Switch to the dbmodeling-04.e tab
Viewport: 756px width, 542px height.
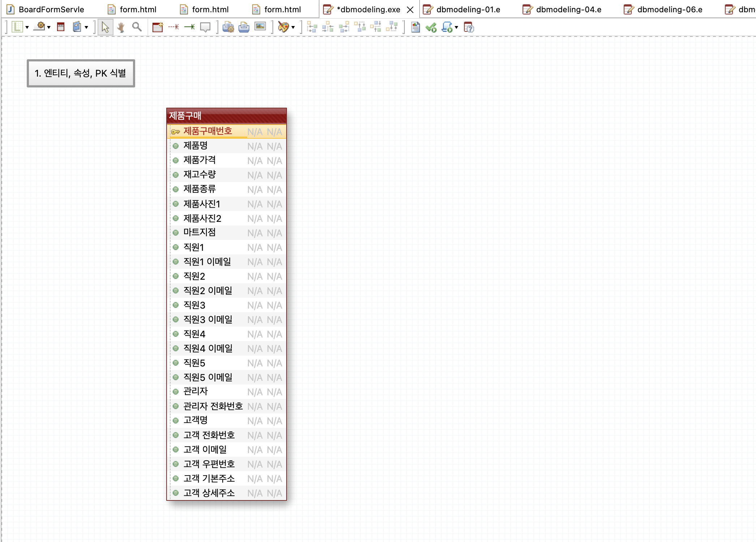pos(563,9)
